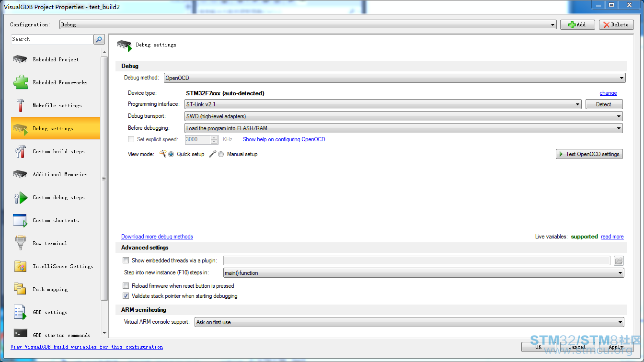
Task: Click the Additional Memories chip icon
Action: [x=20, y=174]
